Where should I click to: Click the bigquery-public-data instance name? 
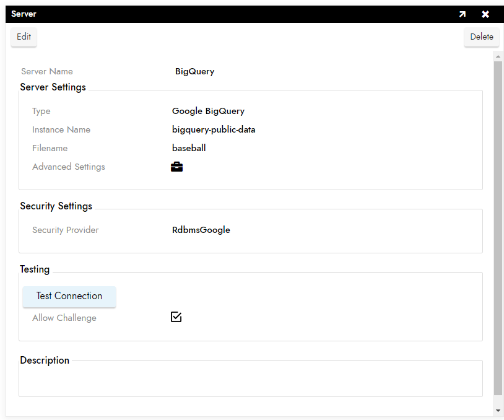(x=214, y=129)
